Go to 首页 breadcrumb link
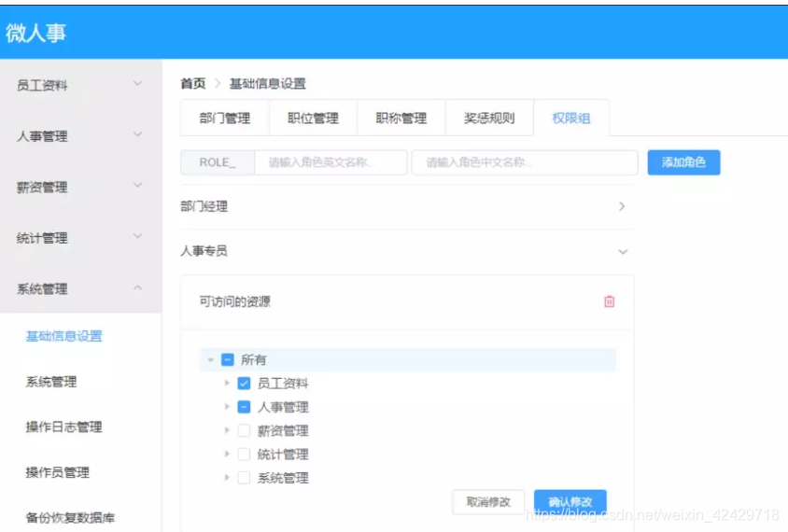This screenshot has width=788, height=532. tap(193, 83)
